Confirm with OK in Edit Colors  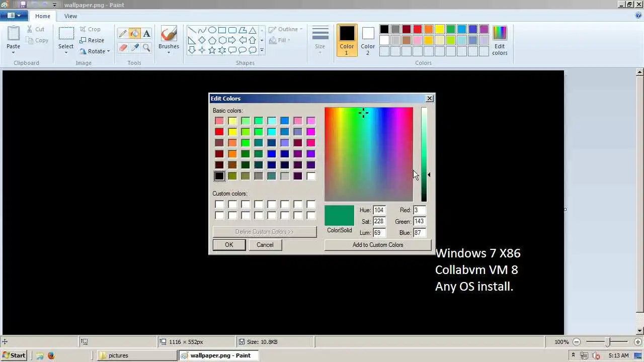point(229,245)
